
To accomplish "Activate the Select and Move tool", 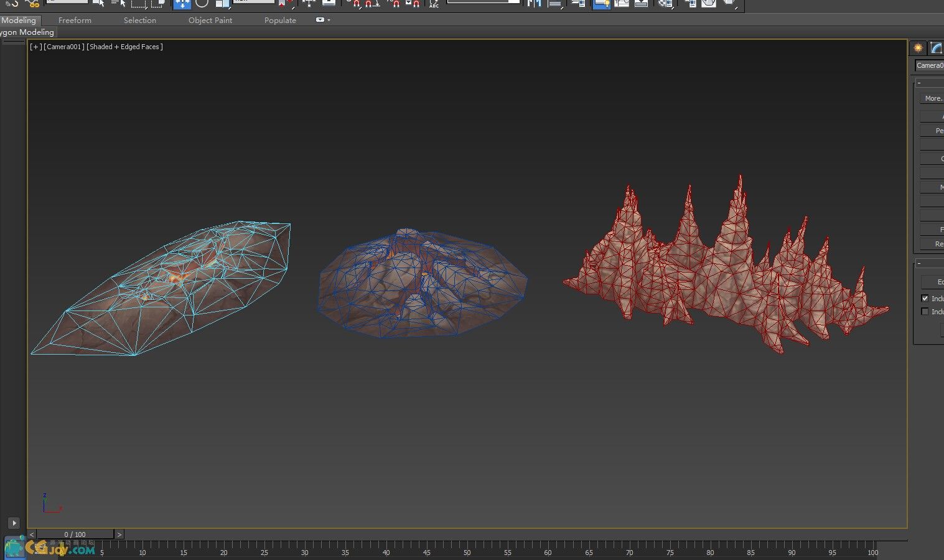I will pyautogui.click(x=182, y=4).
